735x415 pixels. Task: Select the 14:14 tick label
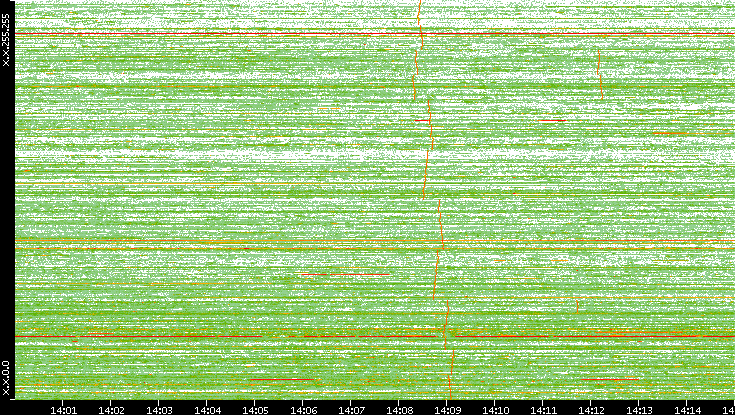687,410
